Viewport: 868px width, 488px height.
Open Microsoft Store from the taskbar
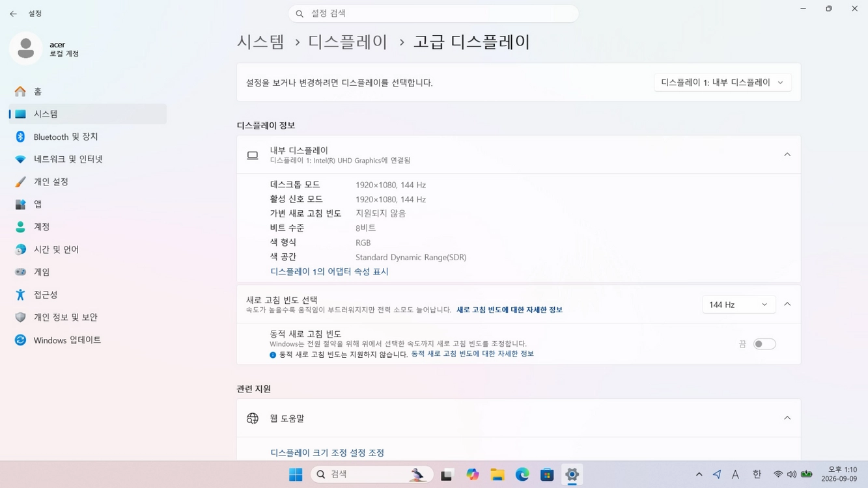547,474
